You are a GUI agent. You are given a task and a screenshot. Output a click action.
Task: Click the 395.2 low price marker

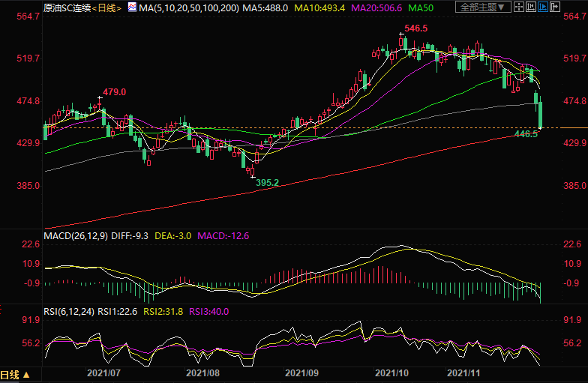coord(268,182)
